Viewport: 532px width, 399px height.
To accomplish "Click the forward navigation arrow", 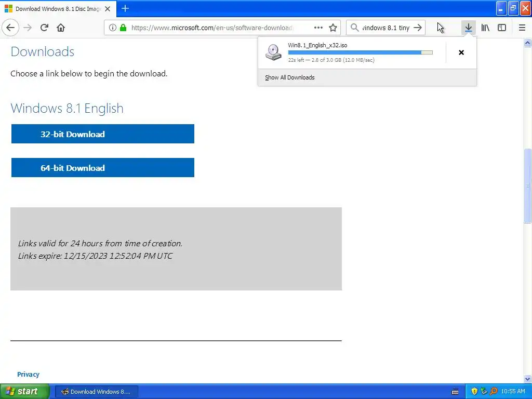I will pos(28,28).
